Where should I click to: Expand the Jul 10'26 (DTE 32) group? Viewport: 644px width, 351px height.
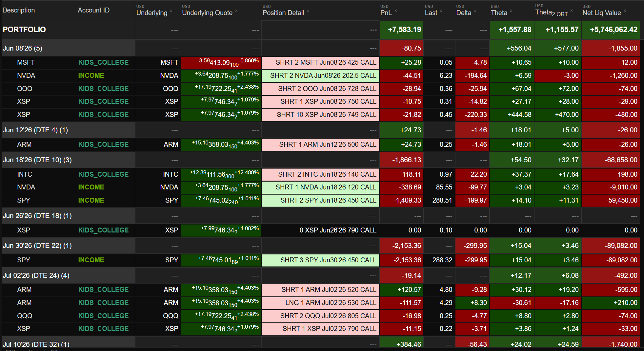point(36,344)
